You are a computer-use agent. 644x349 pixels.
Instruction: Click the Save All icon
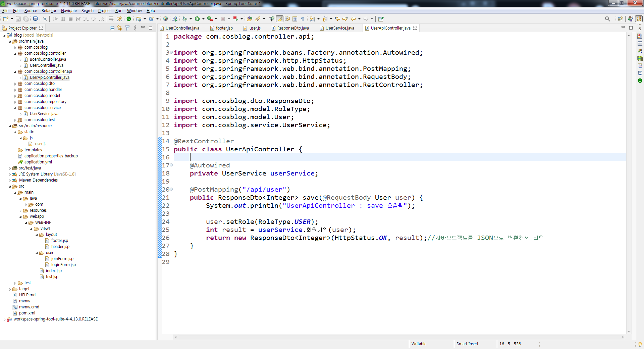pyautogui.click(x=26, y=19)
